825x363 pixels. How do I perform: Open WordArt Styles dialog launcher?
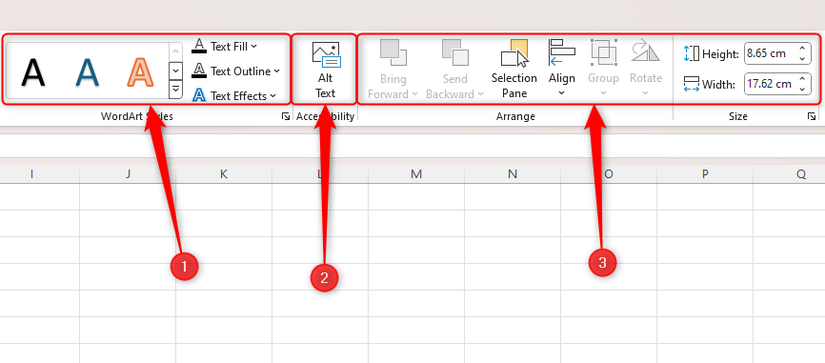(285, 117)
